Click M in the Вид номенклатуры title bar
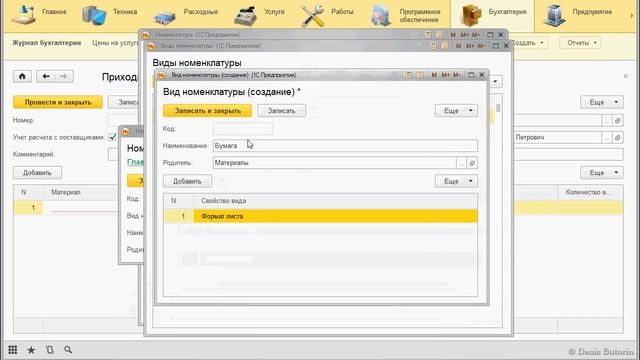This screenshot has width=640, height=360. click(x=434, y=75)
